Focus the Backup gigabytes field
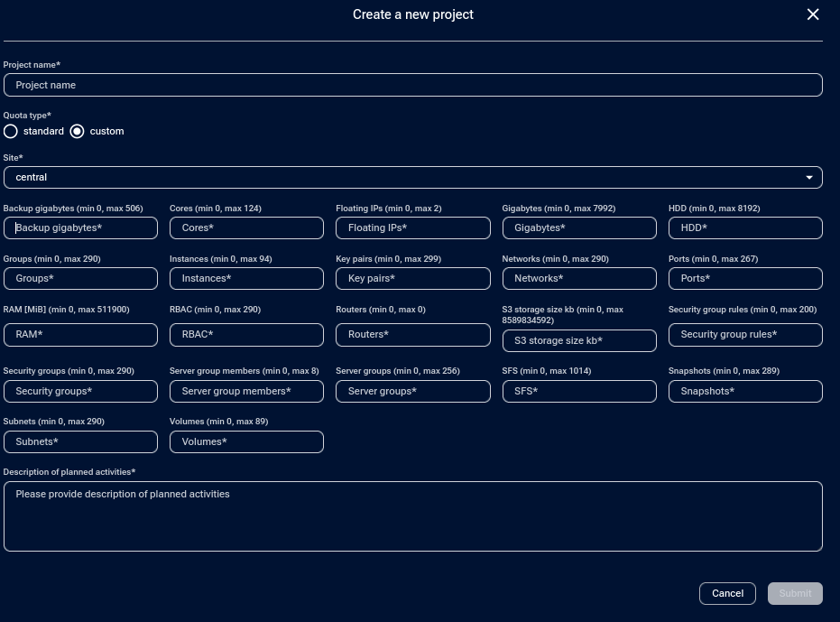The width and height of the screenshot is (840, 622). point(80,228)
